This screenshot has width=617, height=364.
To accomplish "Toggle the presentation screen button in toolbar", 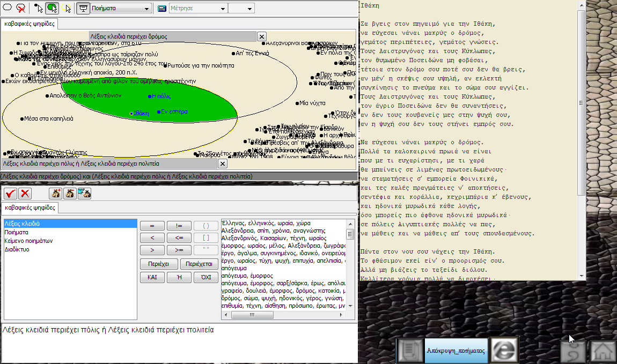I will (x=83, y=8).
